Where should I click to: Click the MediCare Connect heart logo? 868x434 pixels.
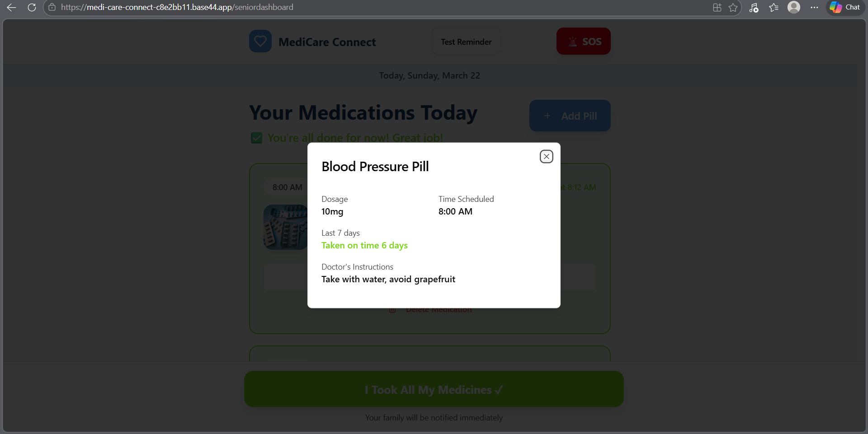260,41
